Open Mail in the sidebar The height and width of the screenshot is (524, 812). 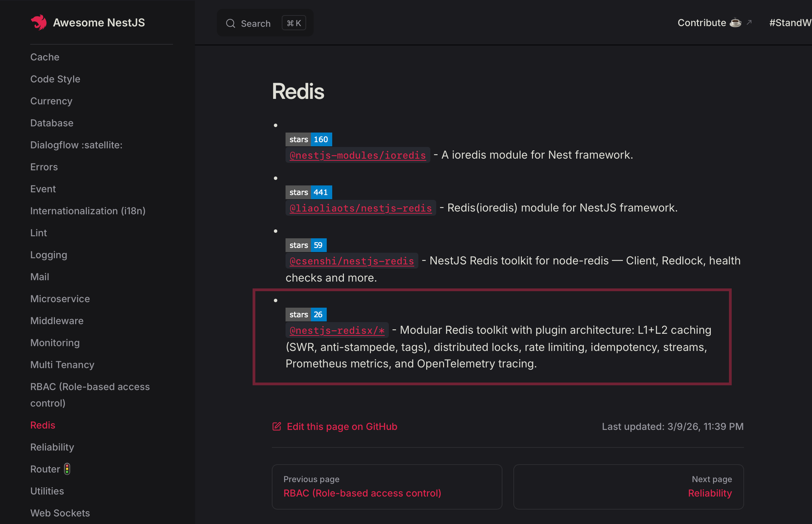click(40, 277)
